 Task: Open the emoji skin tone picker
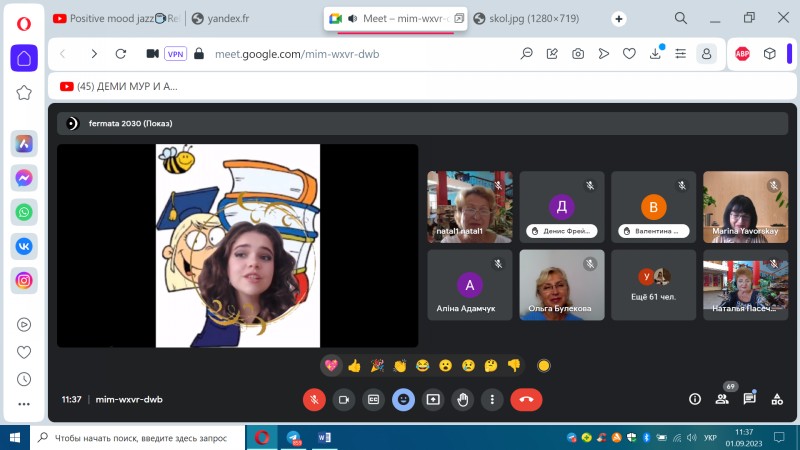click(544, 366)
